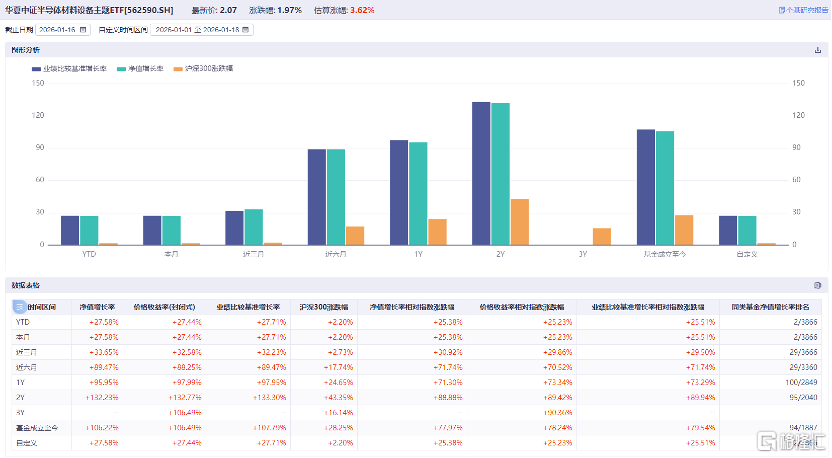
Task: Open the in-depth research report link
Action: click(x=803, y=10)
